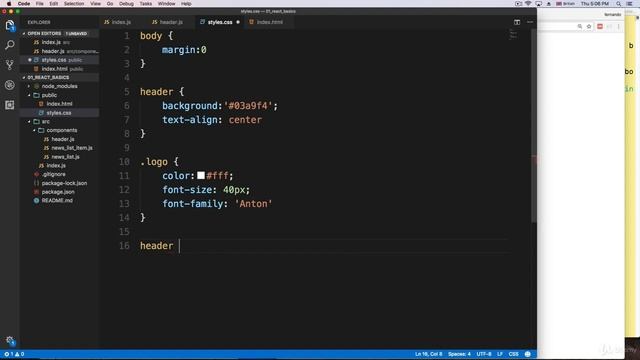Screen dimensions: 640x360
Task: Open the Source Control view
Action: pos(10,64)
